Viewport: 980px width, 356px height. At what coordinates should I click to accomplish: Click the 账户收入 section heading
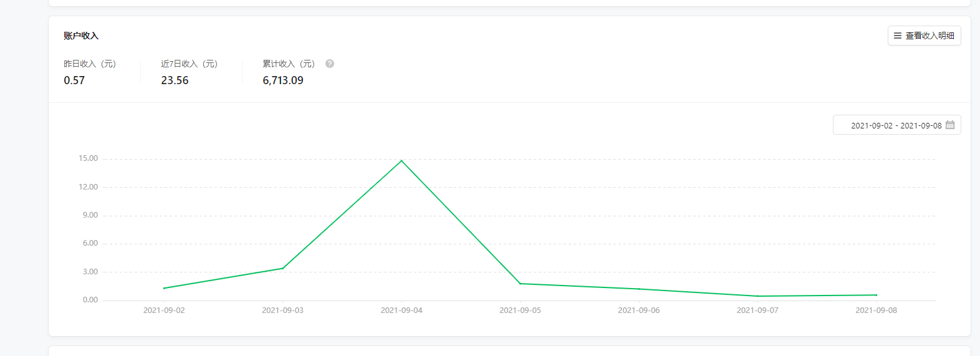point(81,36)
